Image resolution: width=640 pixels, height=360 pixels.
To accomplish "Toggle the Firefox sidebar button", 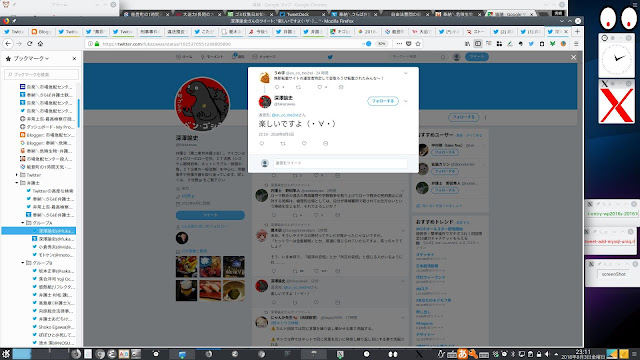I will pyautogui.click(x=478, y=44).
